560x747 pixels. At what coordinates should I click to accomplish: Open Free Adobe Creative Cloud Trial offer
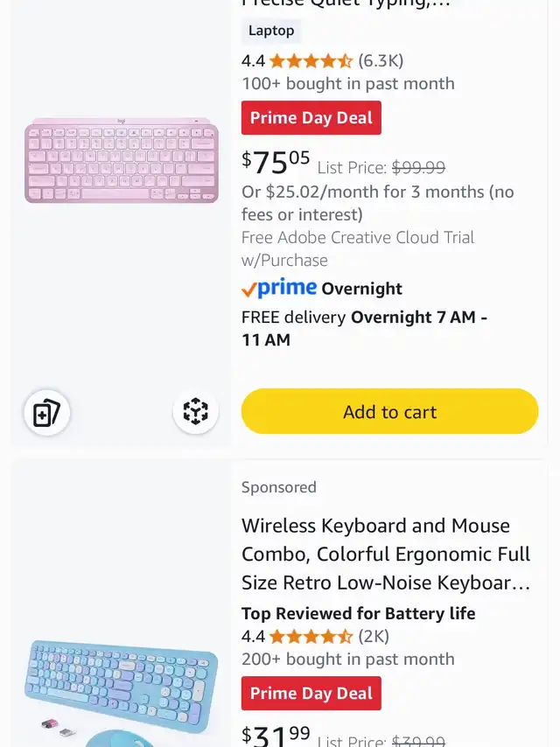click(x=358, y=248)
